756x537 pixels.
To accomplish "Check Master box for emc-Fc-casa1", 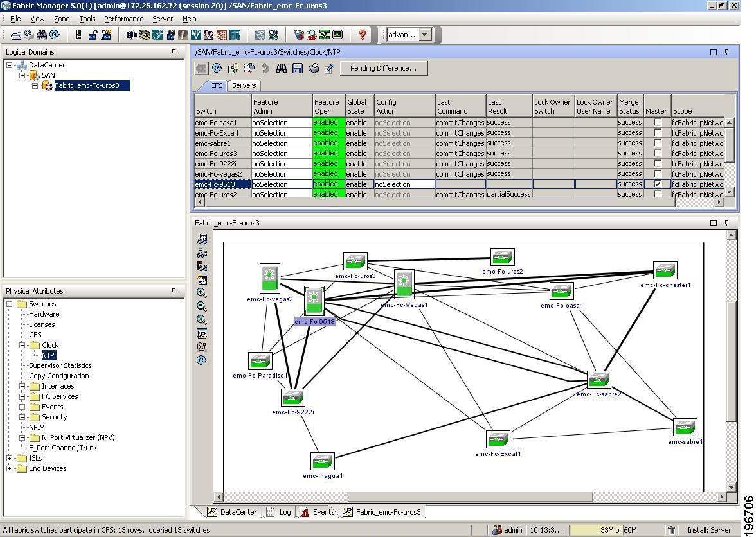I will (x=658, y=122).
